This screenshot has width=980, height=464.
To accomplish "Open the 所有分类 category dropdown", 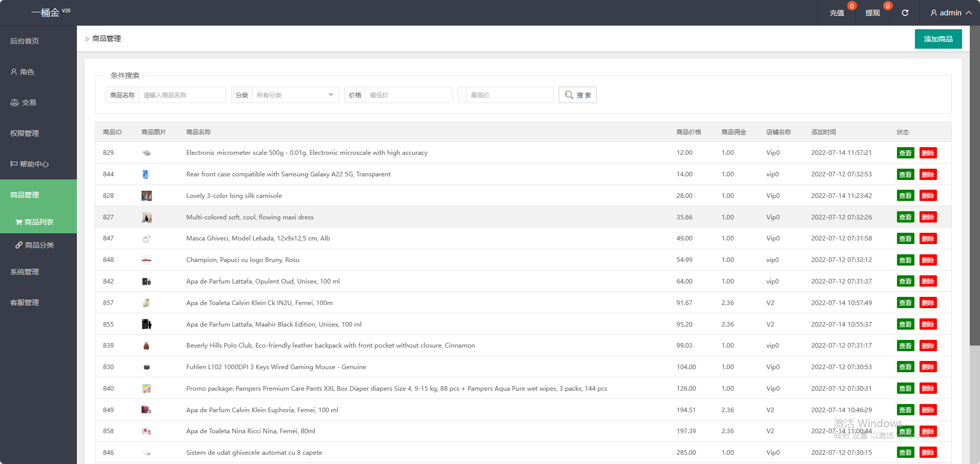I will tap(295, 95).
